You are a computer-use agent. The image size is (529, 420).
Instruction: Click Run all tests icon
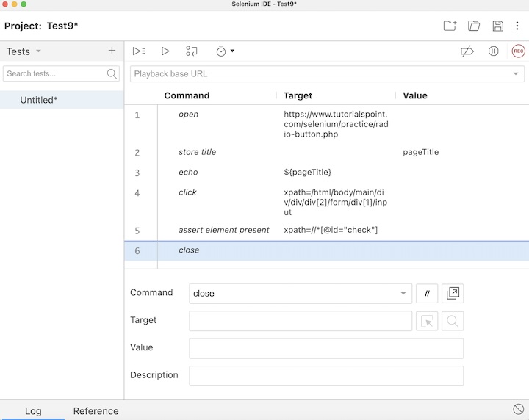click(x=139, y=51)
